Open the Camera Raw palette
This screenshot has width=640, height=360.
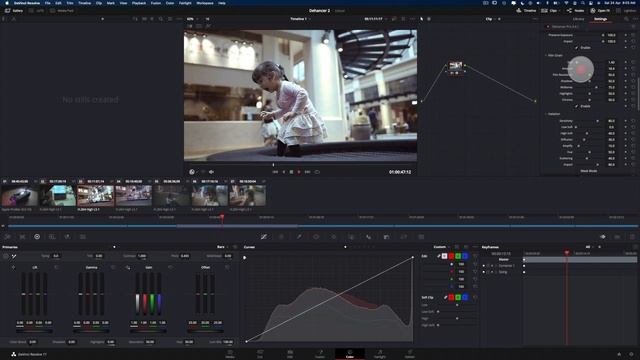coord(7,237)
